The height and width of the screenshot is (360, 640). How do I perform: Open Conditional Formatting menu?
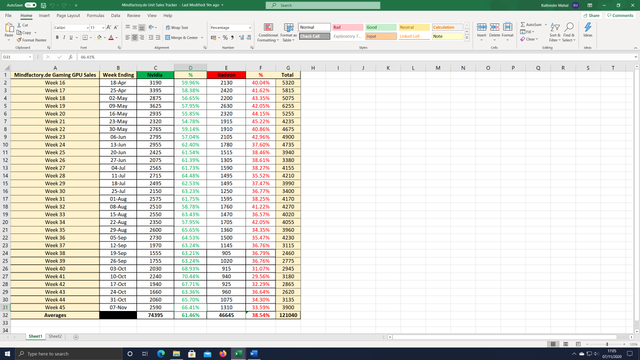268,33
